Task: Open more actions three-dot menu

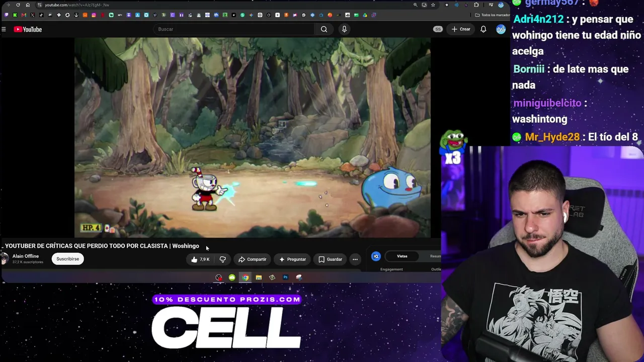Action: coord(355,259)
